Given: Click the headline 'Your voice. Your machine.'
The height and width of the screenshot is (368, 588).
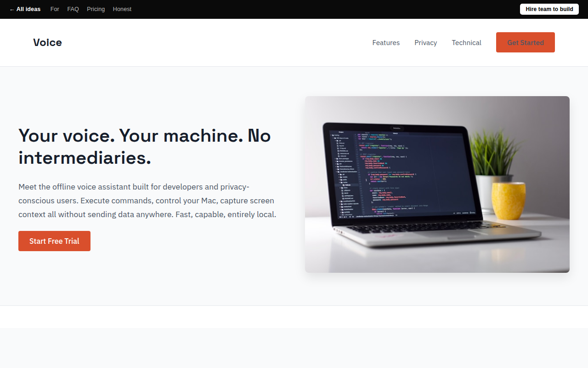Looking at the screenshot, I should 145,147.
